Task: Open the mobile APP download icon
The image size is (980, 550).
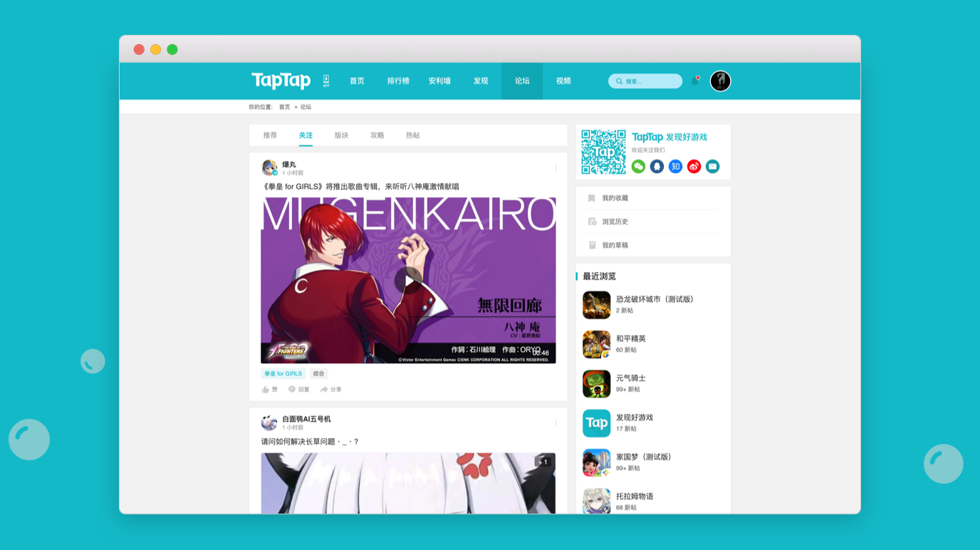Action: coord(326,81)
